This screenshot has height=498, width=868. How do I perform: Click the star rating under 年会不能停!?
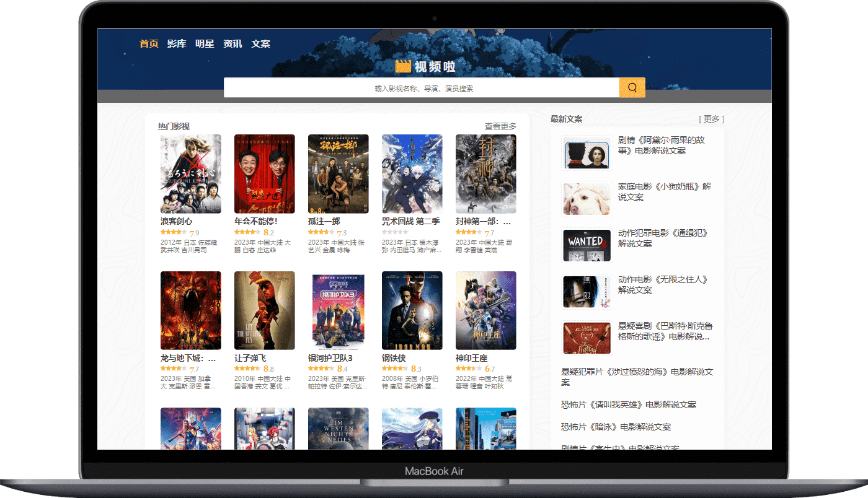247,232
